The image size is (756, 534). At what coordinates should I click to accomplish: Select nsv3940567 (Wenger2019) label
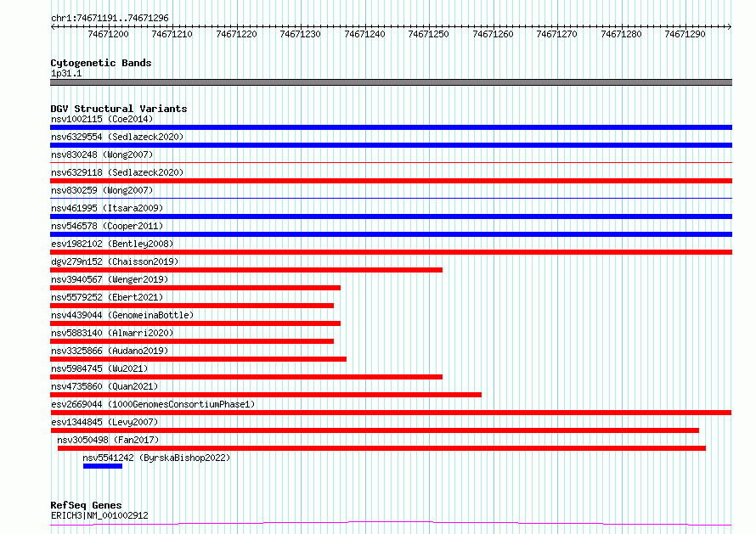point(110,279)
